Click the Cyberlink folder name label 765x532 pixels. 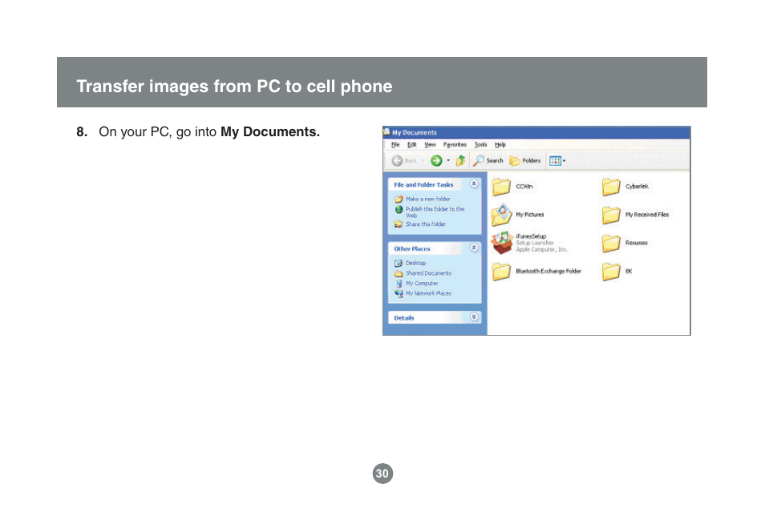tap(637, 186)
